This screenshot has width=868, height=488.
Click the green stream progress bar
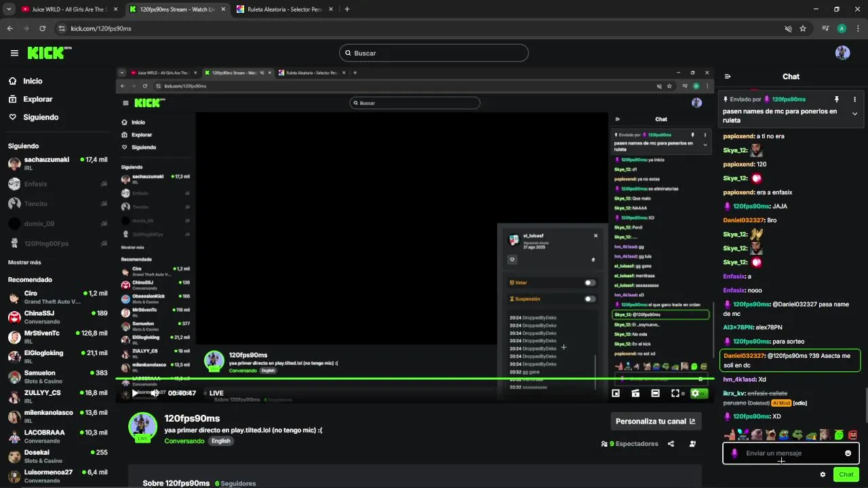[414, 379]
